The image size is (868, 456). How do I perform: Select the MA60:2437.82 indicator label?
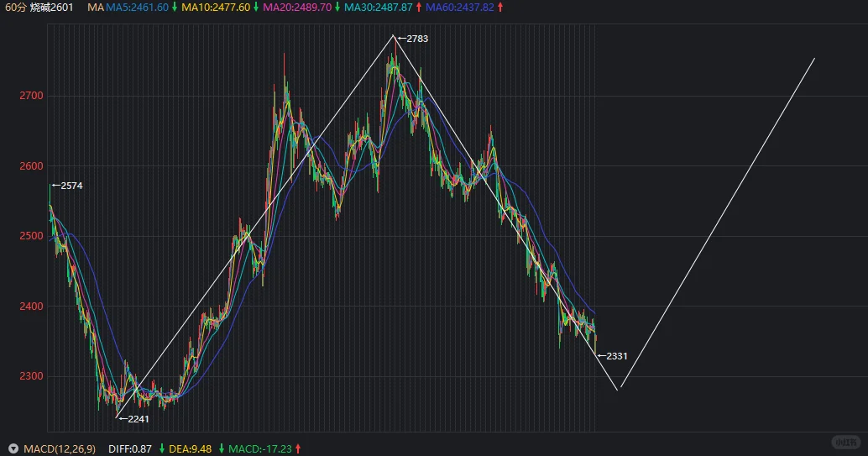point(460,8)
